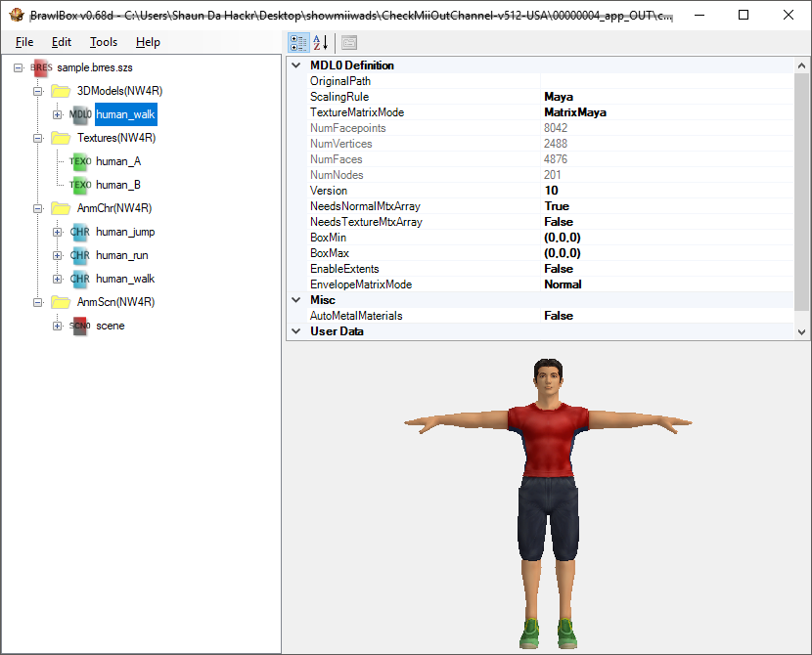Open the Edit menu
The width and height of the screenshot is (812, 655).
pyautogui.click(x=61, y=42)
